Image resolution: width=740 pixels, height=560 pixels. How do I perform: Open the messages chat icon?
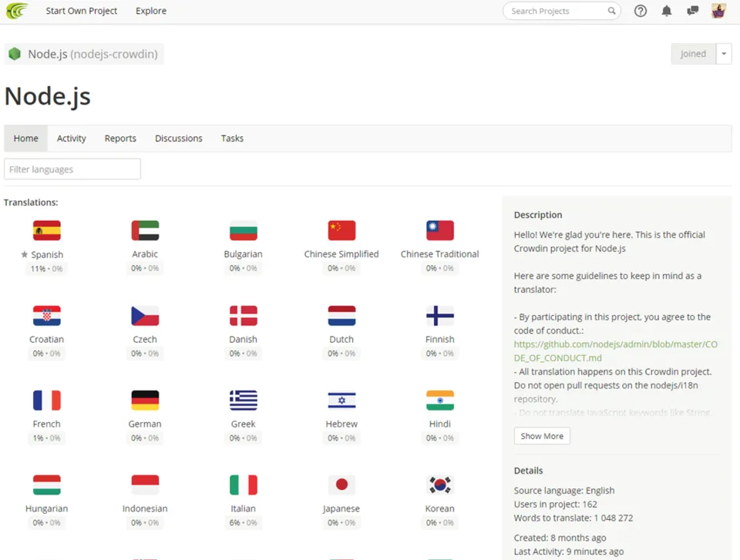click(x=692, y=11)
